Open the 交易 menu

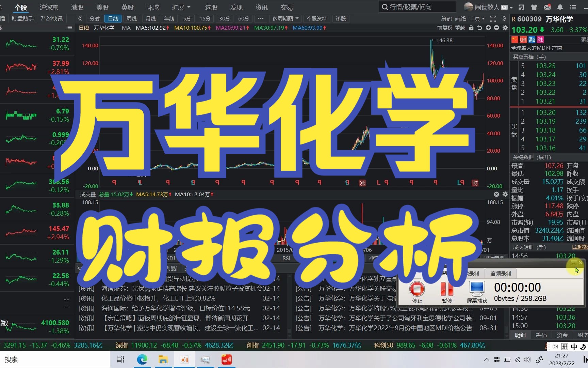(x=287, y=7)
